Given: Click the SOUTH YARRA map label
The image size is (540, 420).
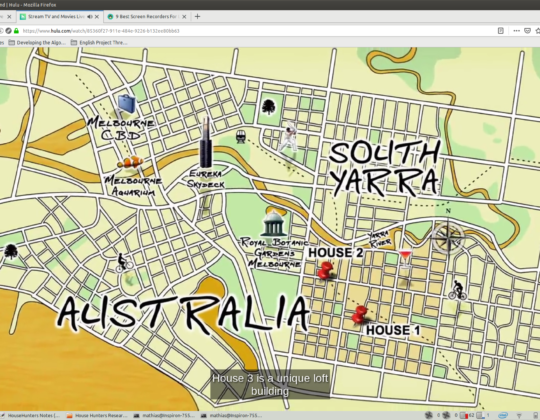Looking at the screenshot, I should (385, 168).
